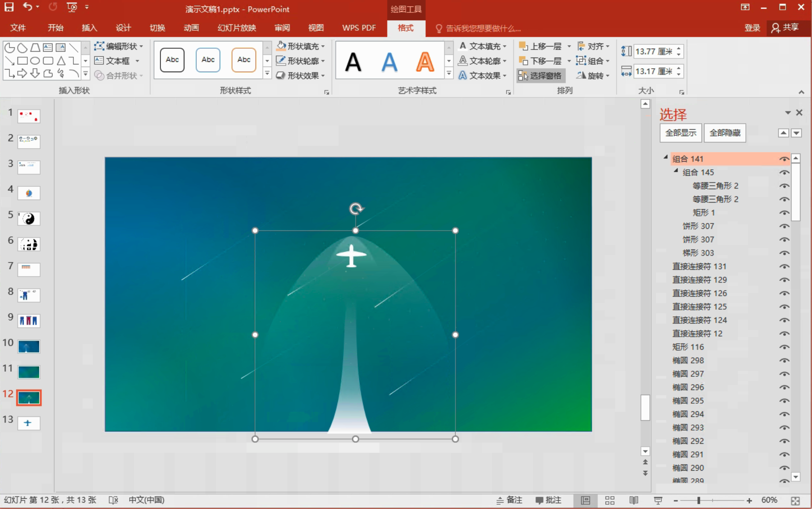Apply the orange outline Abc shape style
Screen dimensions: 812x509
[x=244, y=60]
